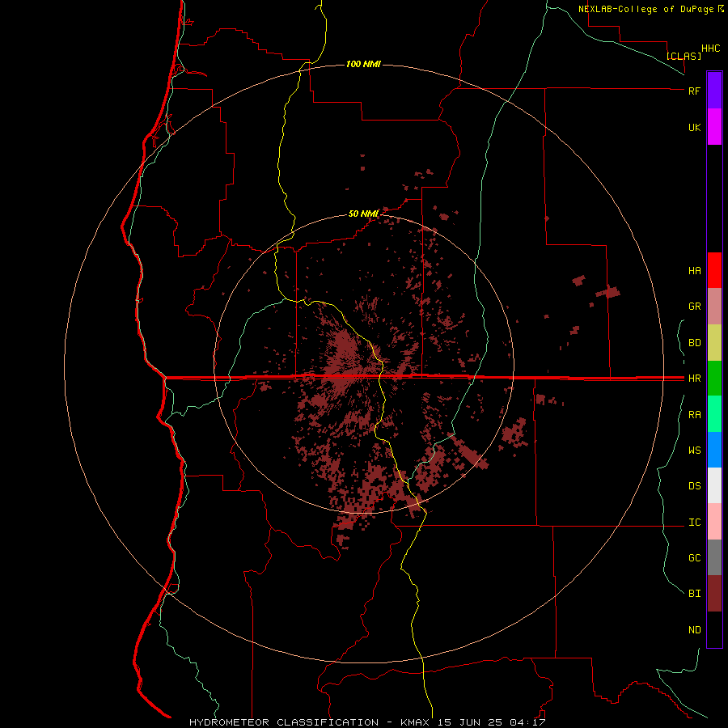Click the DS legend label
This screenshot has height=728, width=728.
(x=694, y=486)
